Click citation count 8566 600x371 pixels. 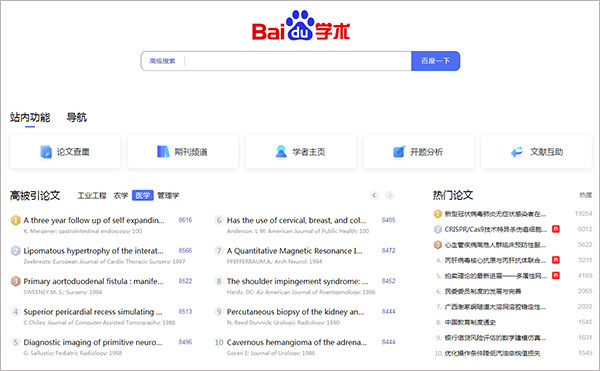point(185,251)
